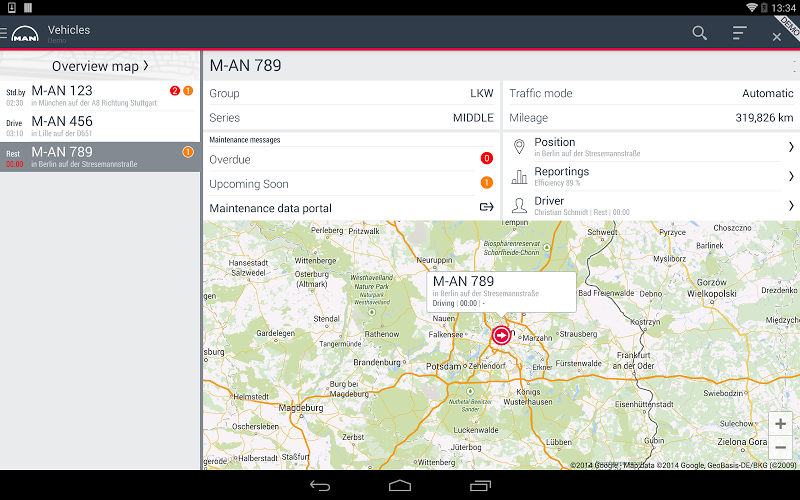Click the Wi-Fi status icon
The image size is (800, 500).
[x=752, y=7]
